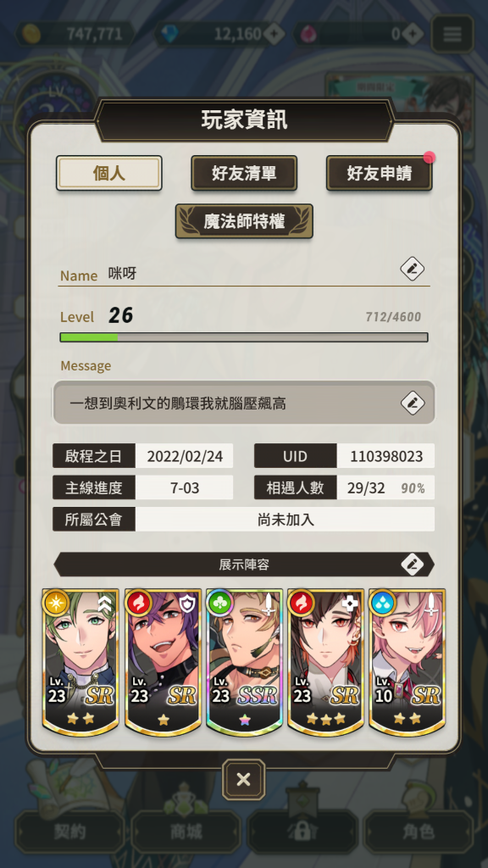Edit the player name with pencil icon
The image size is (488, 868).
413,270
